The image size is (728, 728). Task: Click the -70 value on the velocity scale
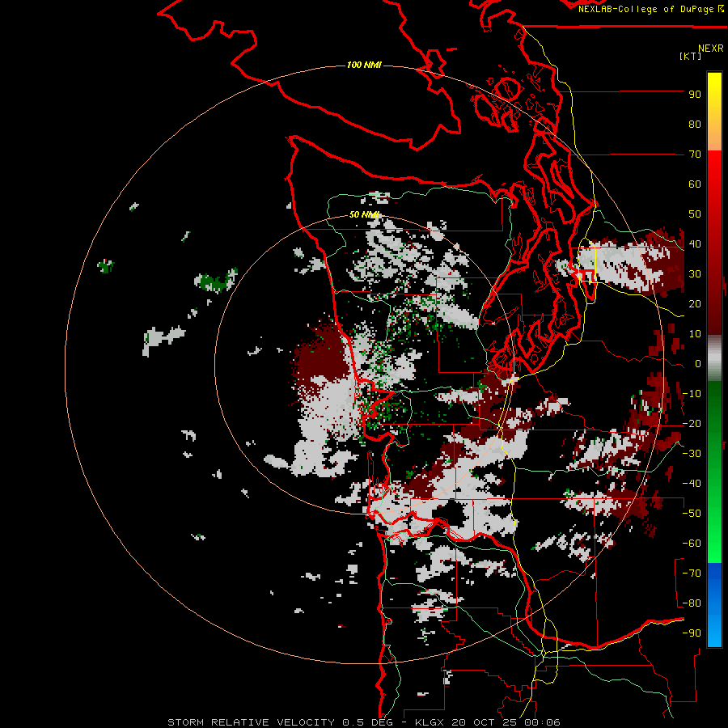pos(692,574)
